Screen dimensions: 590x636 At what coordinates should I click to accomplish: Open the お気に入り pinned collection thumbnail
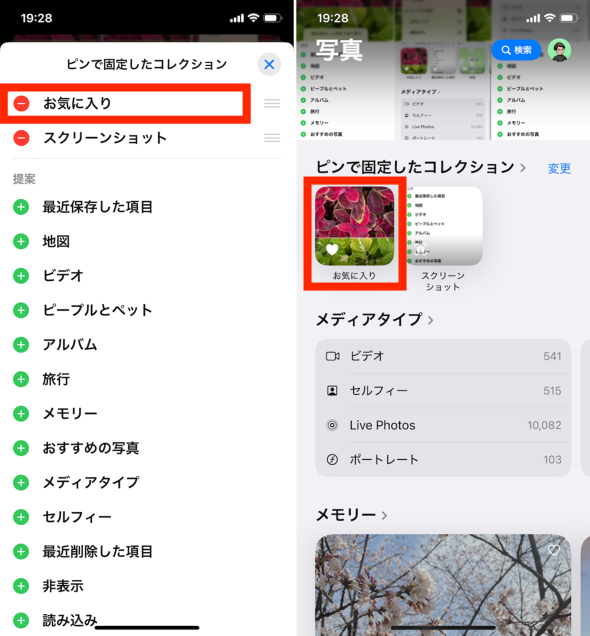tap(354, 226)
